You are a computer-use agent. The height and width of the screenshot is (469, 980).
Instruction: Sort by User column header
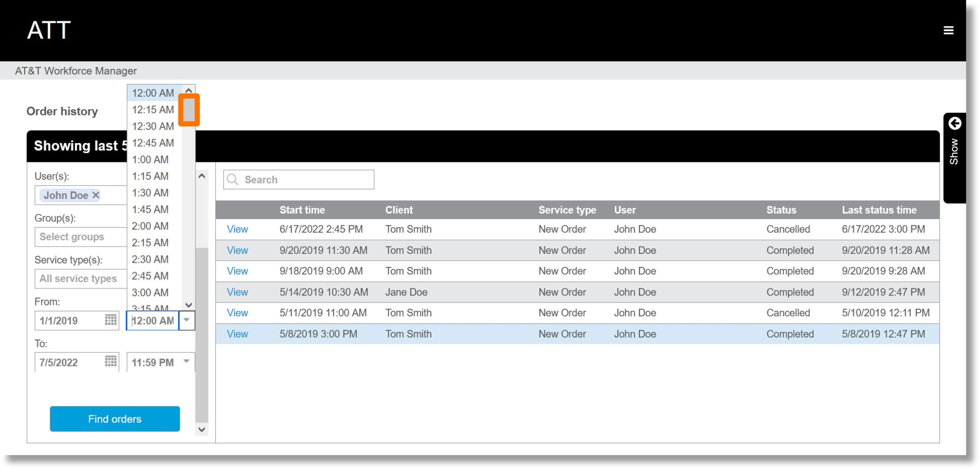625,210
